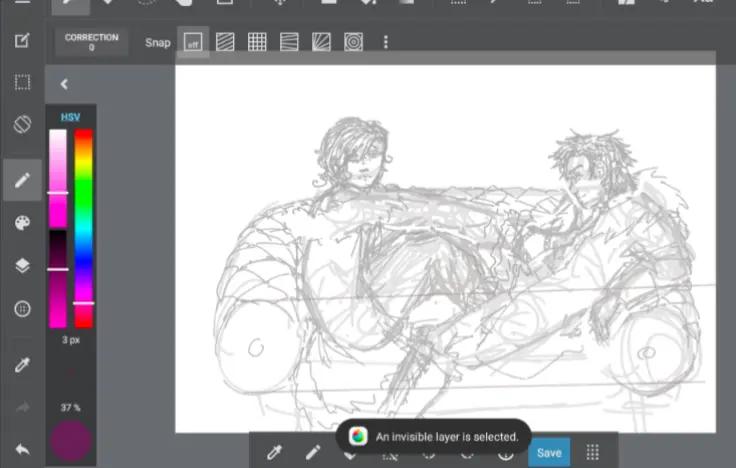Image resolution: width=736 pixels, height=468 pixels.
Task: Click the blue Save button
Action: (549, 453)
